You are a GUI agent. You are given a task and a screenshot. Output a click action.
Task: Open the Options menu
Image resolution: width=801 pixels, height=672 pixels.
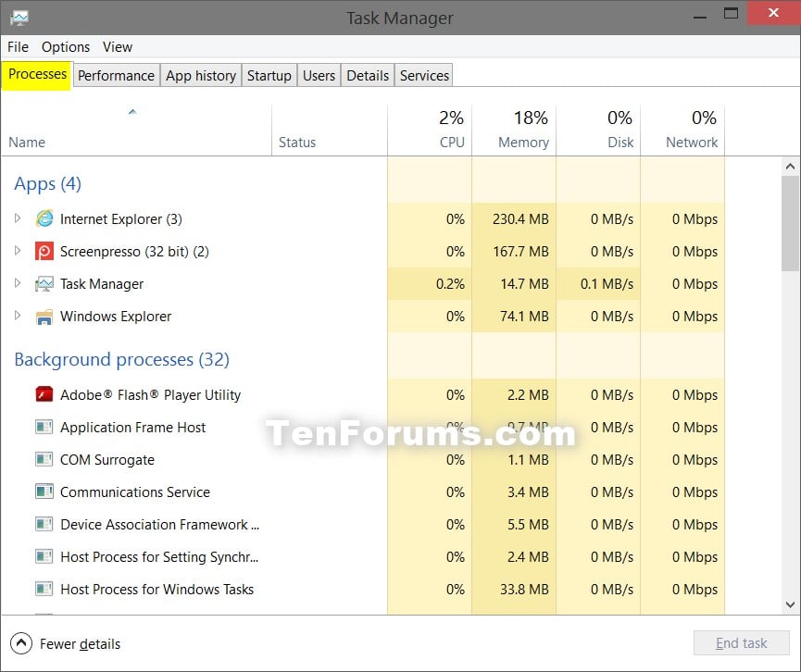65,46
